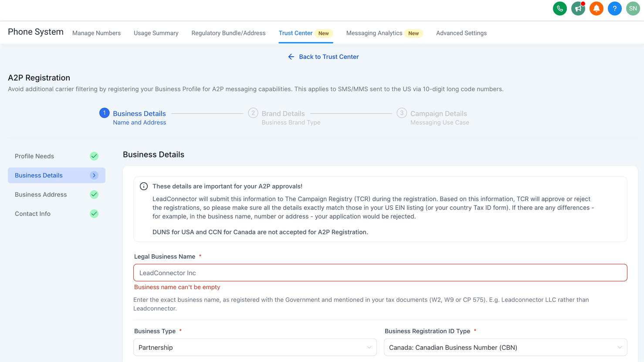
Task: Open the Messaging Analytics tab
Action: [374, 33]
